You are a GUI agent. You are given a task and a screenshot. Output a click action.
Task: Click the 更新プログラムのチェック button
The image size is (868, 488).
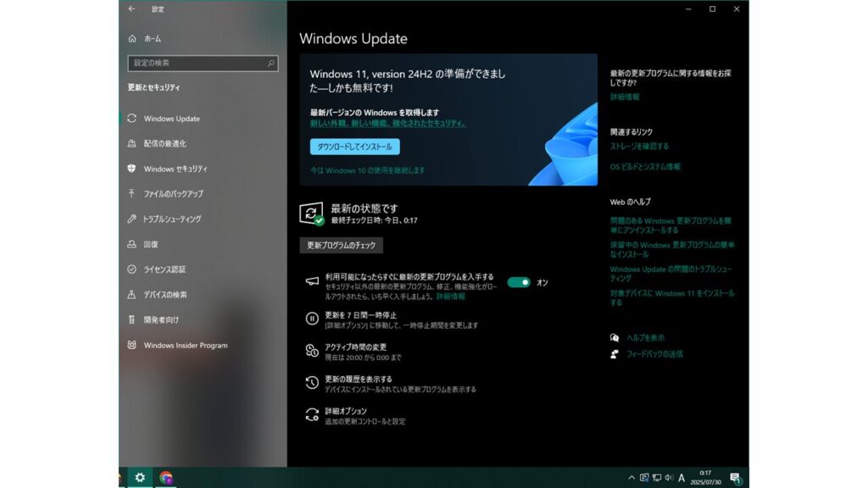click(341, 245)
